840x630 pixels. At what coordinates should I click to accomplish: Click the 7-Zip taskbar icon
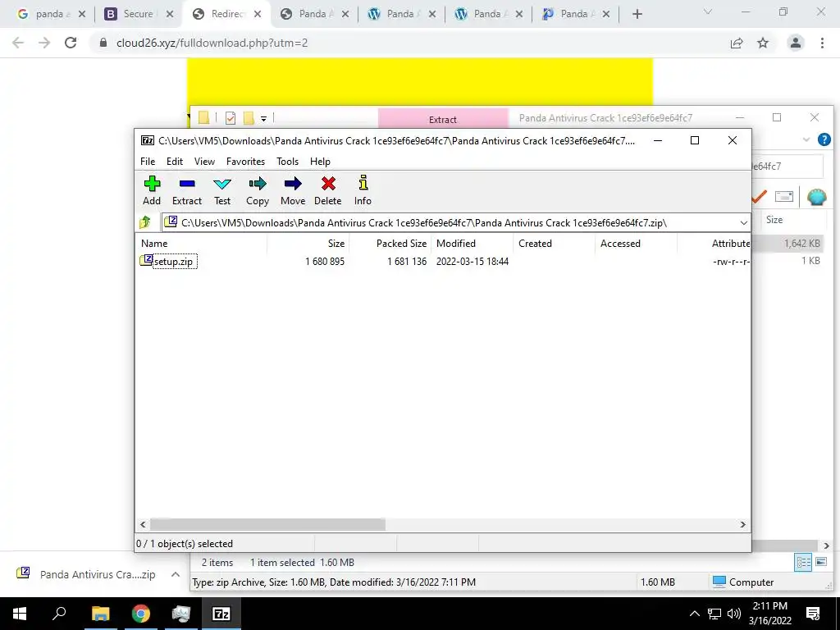click(221, 614)
